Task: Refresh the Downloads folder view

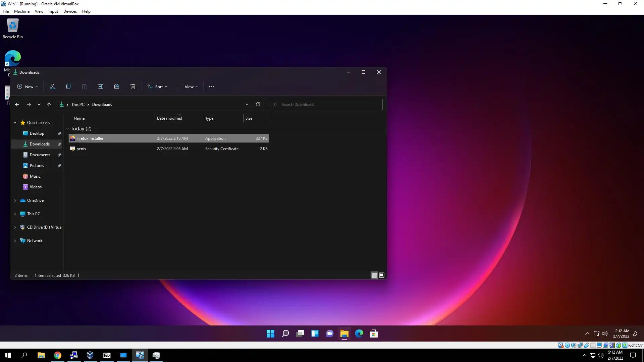Action: click(258, 104)
